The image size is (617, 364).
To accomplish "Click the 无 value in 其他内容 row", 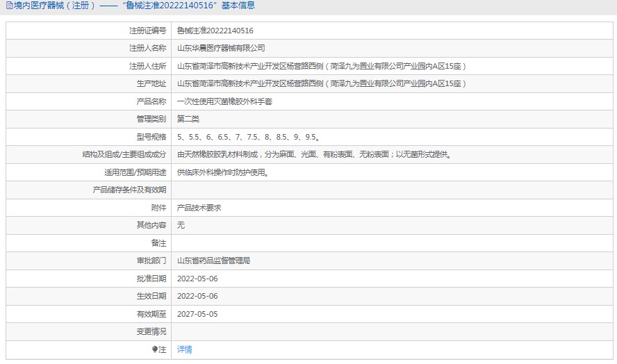I will (x=181, y=225).
